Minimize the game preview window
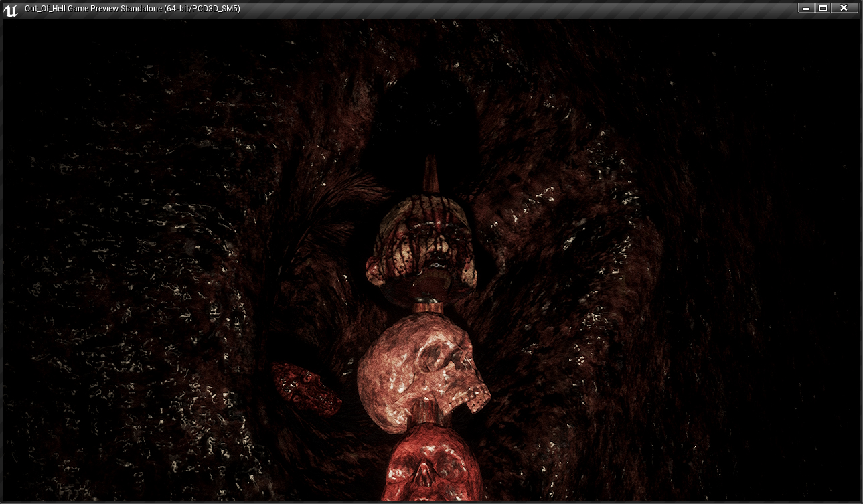 (805, 8)
